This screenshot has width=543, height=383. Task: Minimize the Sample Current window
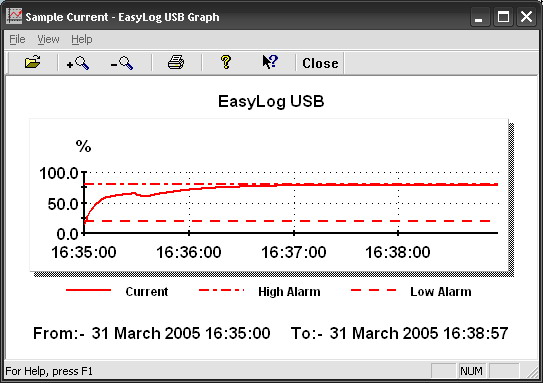[479, 16]
